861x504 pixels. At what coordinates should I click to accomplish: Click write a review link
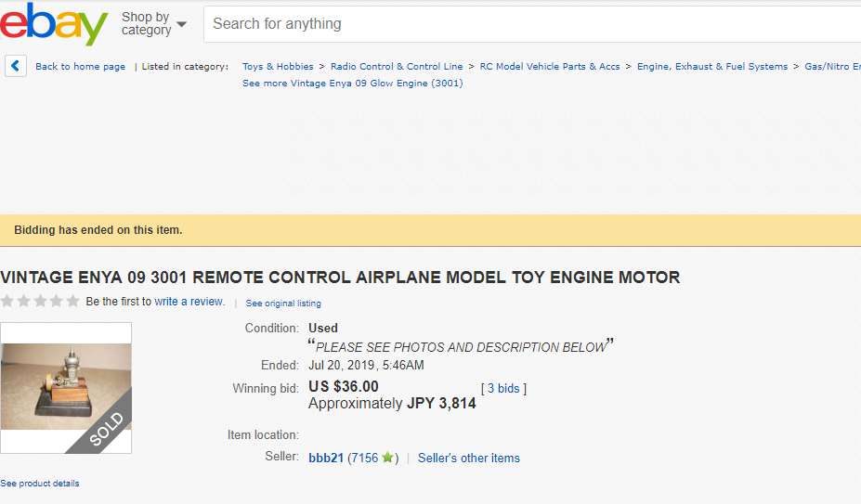coord(189,302)
